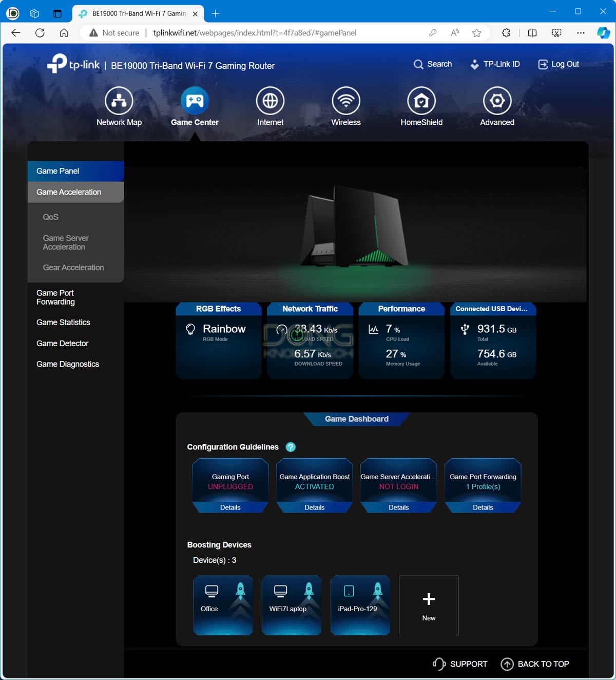The width and height of the screenshot is (616, 680).
Task: Add a New boosting device
Action: [x=429, y=606]
